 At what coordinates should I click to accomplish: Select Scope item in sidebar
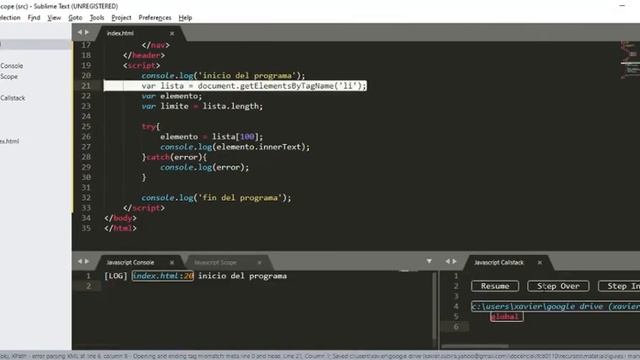coord(9,76)
